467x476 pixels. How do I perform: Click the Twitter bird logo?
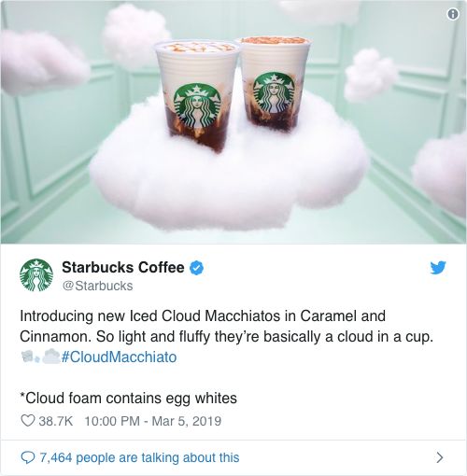[x=438, y=268]
